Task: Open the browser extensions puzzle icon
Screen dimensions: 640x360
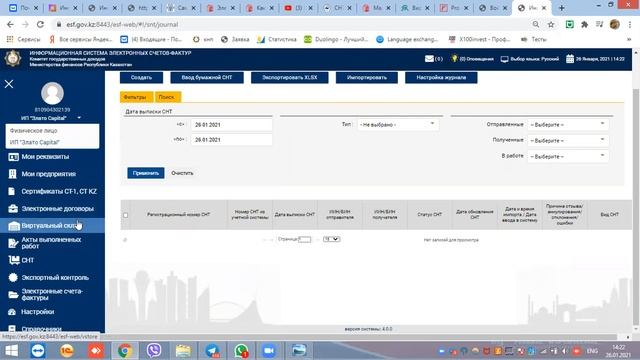Action: [584, 24]
